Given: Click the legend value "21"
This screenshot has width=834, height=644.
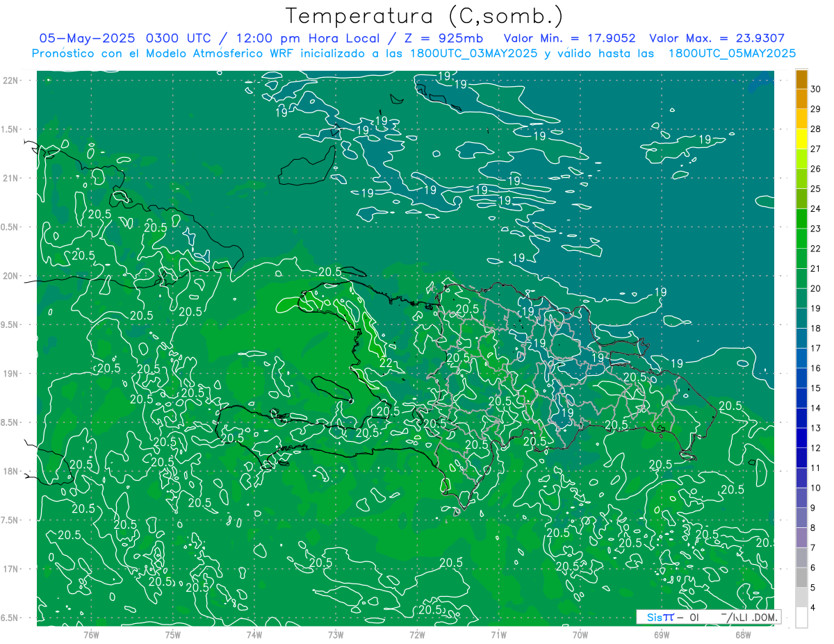Looking at the screenshot, I should [817, 268].
